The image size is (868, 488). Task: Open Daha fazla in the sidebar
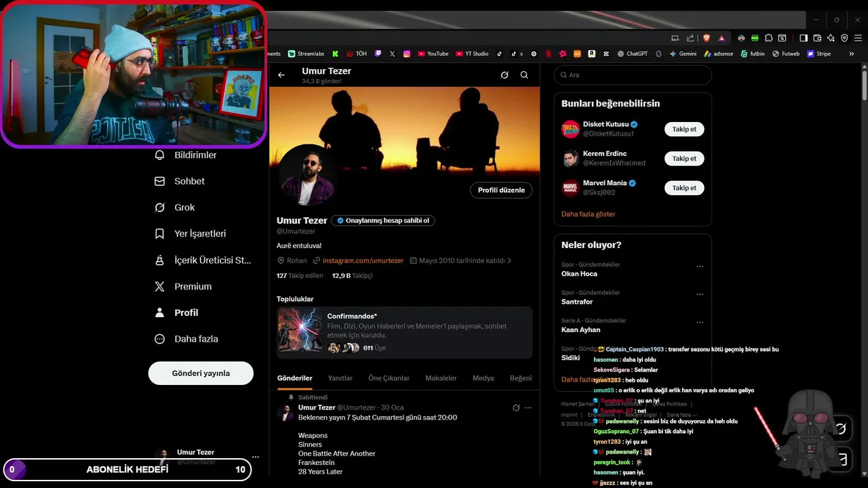coord(186,339)
